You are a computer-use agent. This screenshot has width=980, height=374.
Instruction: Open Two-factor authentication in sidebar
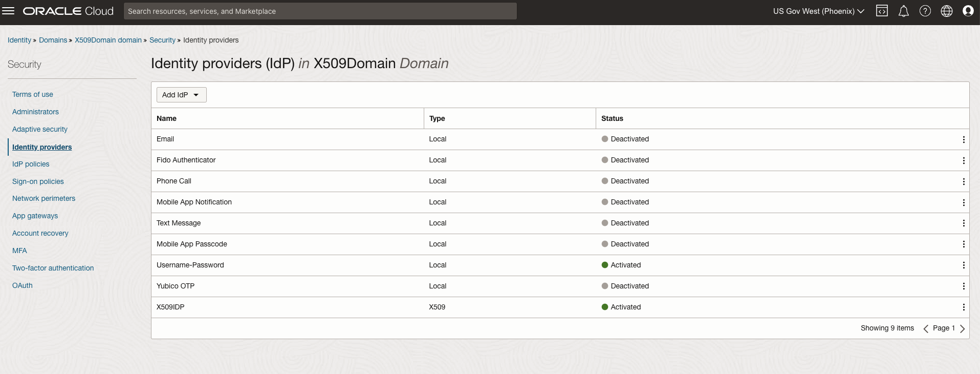click(53, 268)
